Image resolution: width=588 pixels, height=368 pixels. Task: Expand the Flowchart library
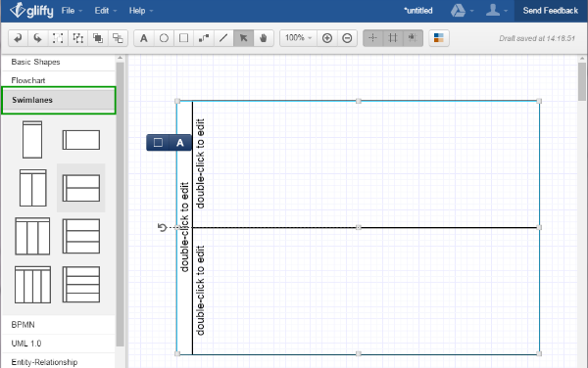(59, 80)
